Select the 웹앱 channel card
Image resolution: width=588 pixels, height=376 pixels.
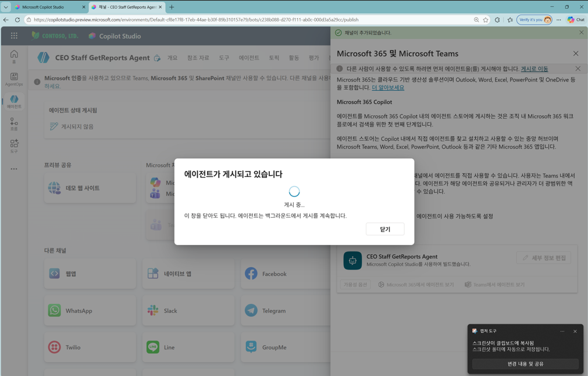90,274
